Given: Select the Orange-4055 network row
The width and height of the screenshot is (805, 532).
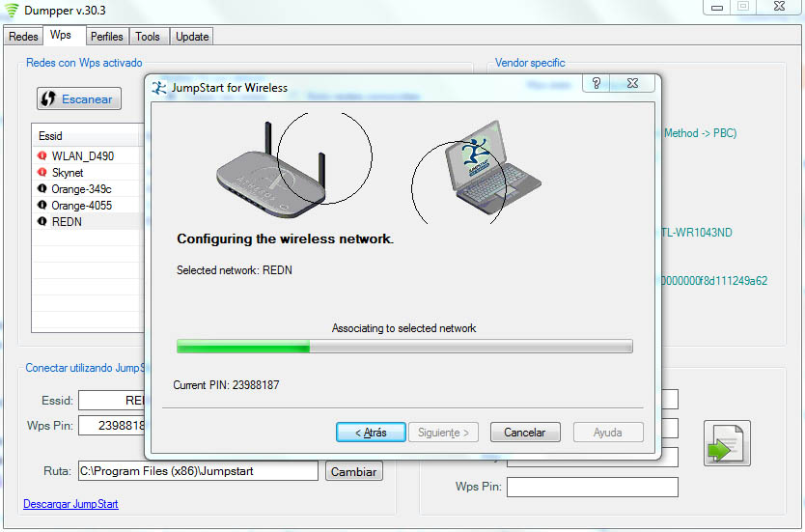Looking at the screenshot, I should 87,205.
